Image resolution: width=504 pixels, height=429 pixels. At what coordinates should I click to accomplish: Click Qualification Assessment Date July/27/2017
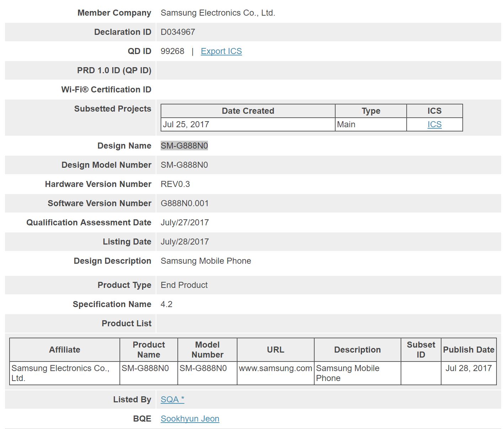pyautogui.click(x=184, y=222)
